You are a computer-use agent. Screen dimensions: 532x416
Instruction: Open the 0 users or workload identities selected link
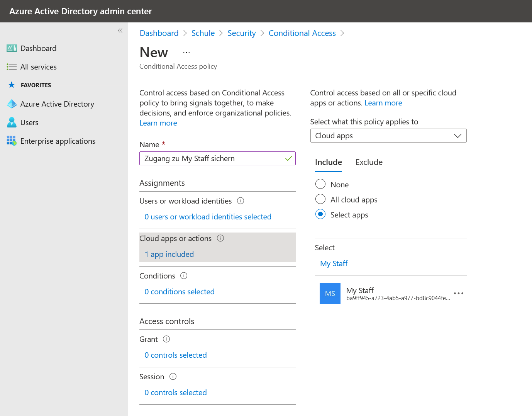[x=208, y=217]
